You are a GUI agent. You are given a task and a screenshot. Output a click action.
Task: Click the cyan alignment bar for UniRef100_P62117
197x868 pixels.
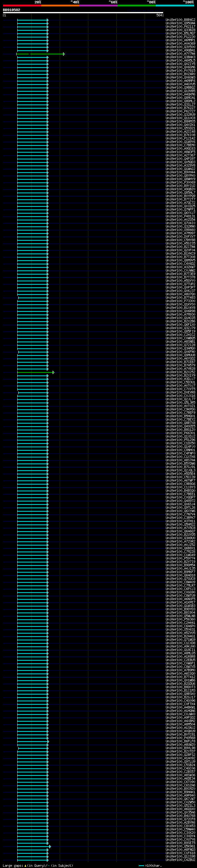coord(33,26)
